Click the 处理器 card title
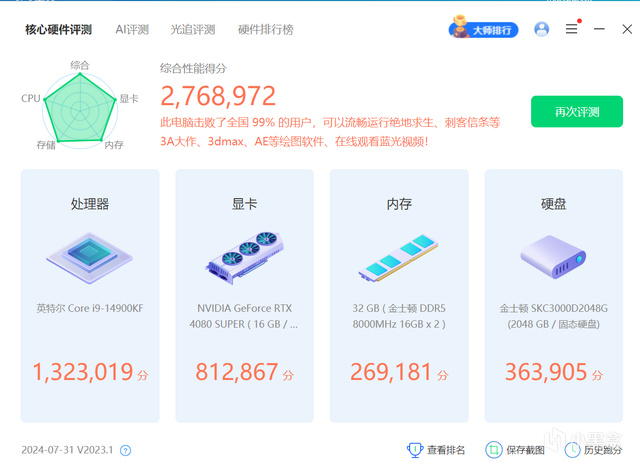 tap(90, 204)
